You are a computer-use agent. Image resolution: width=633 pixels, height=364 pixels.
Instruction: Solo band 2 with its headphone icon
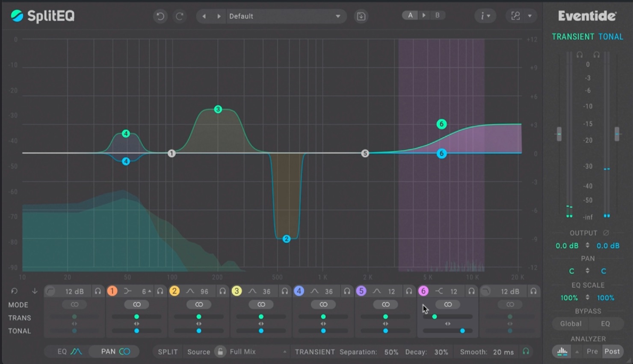[x=222, y=291]
